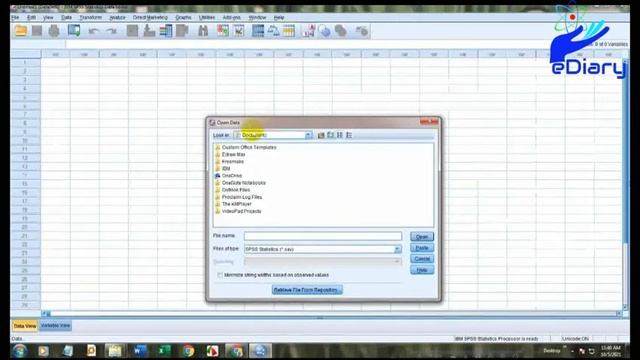Click the Go to variable icon

click(x=149, y=31)
